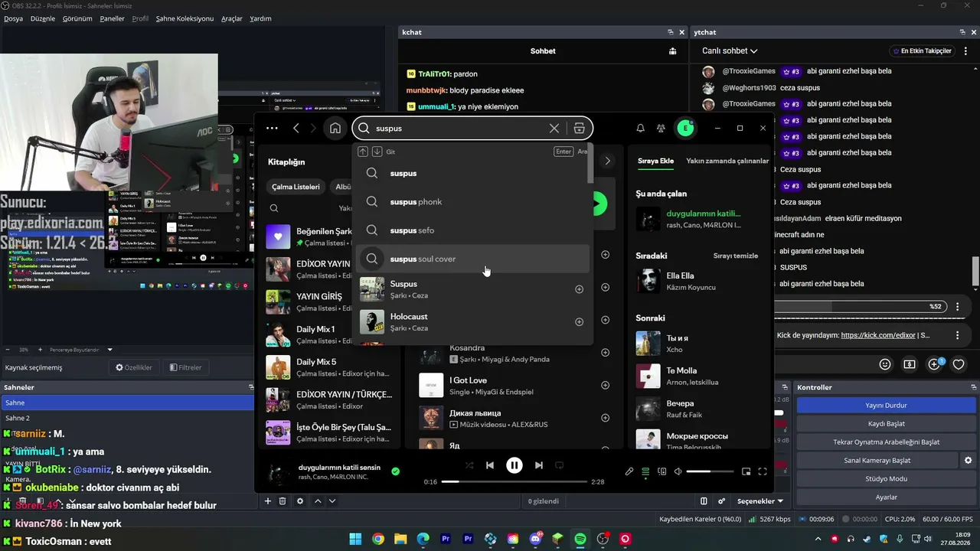Open the Araçlar menu

(x=231, y=18)
